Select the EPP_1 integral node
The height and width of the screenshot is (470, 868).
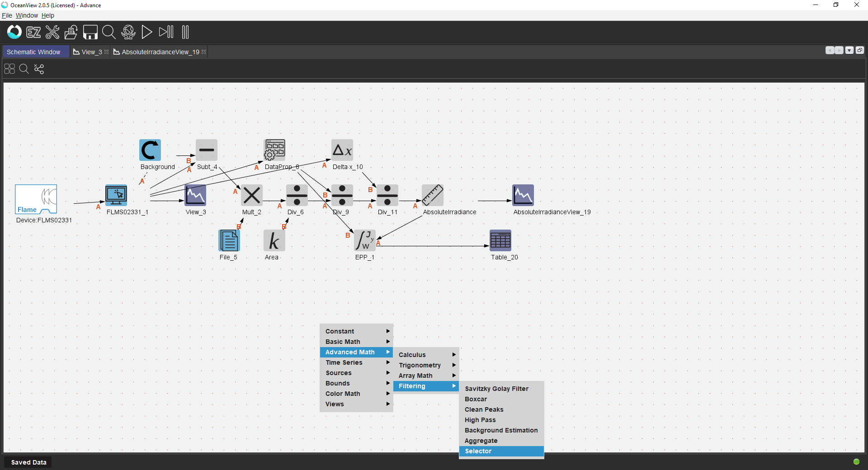coord(364,240)
